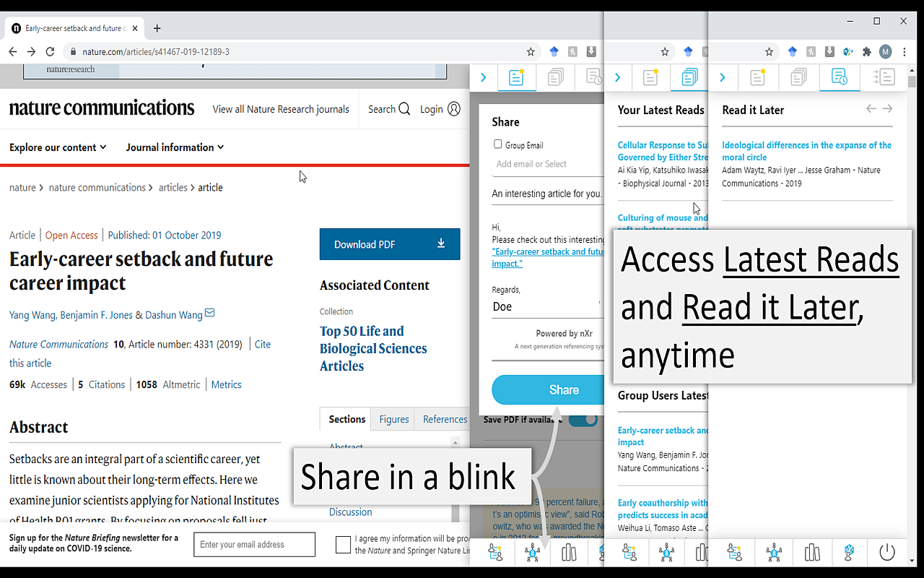Go to next page arrow in Read it Later

point(887,108)
